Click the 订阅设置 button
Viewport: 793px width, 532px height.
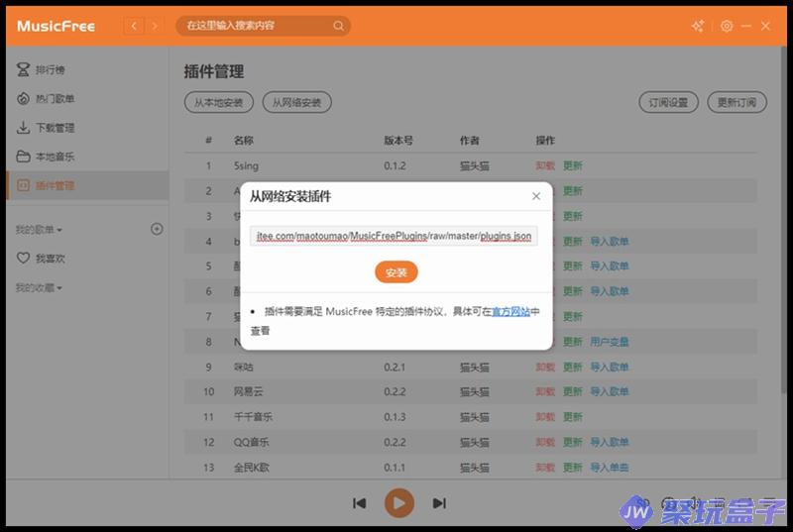point(668,103)
